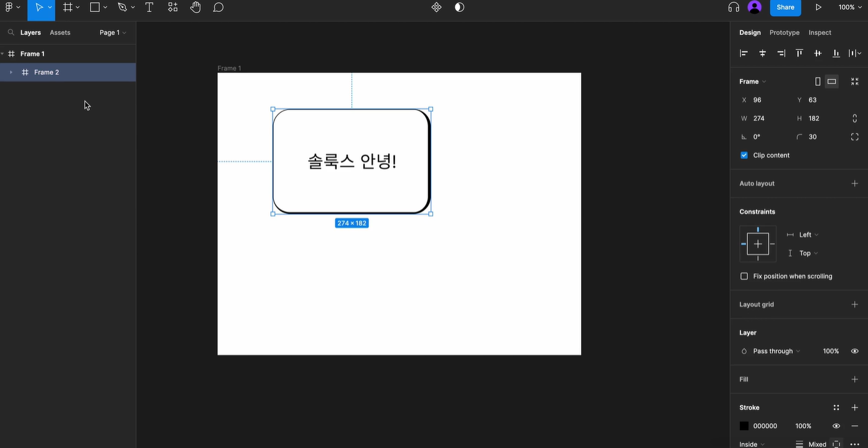Click the Present play icon

(818, 7)
